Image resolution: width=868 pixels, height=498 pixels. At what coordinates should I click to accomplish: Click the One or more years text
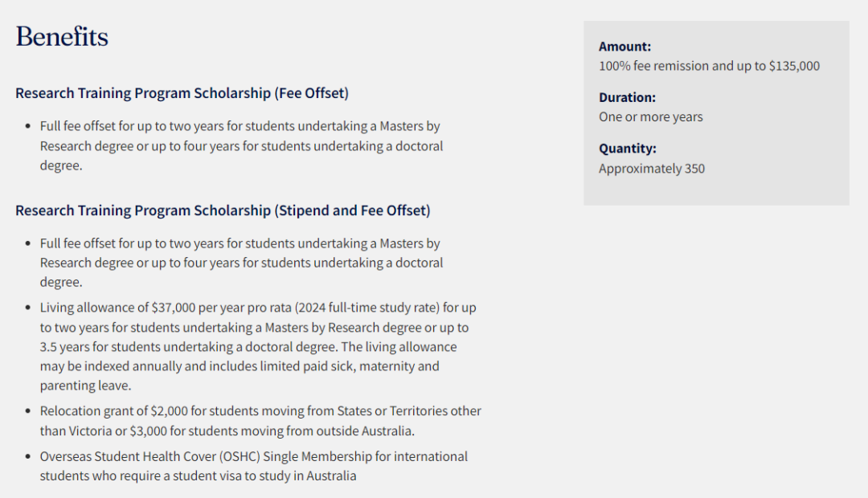click(650, 116)
